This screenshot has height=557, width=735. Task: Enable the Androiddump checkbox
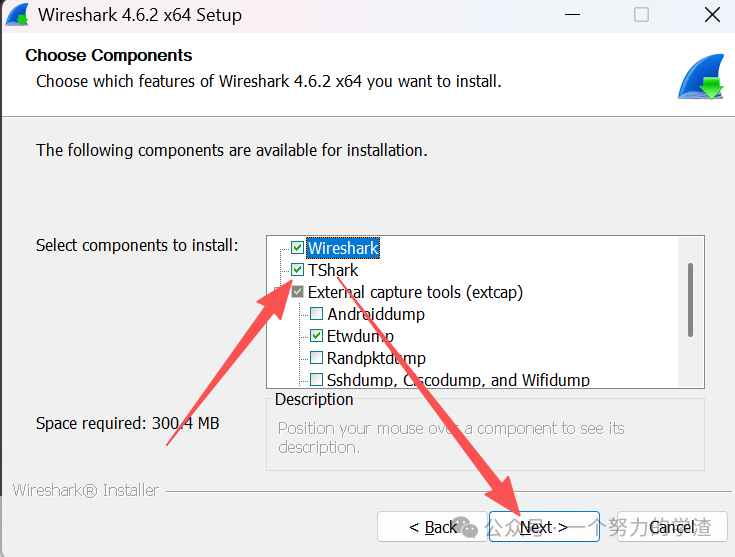tap(316, 314)
